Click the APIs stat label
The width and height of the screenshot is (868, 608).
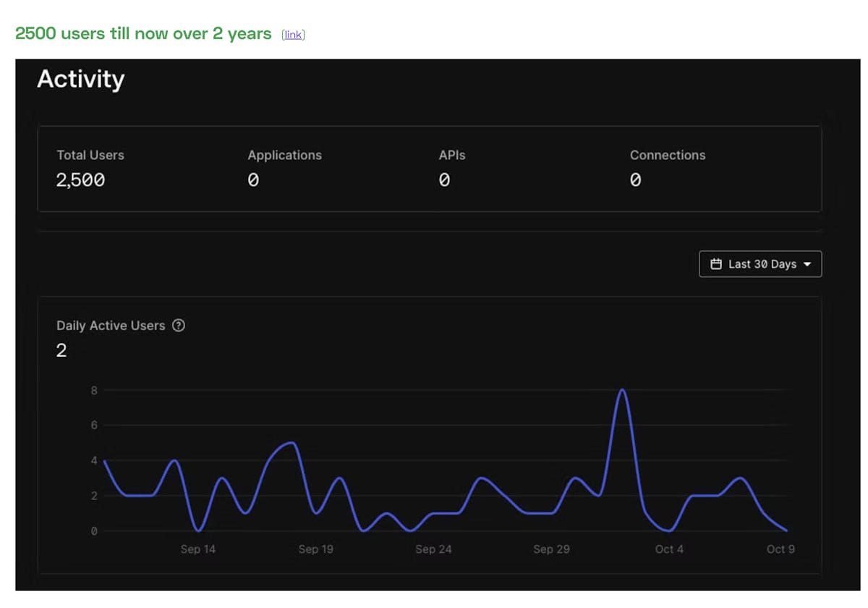point(452,155)
